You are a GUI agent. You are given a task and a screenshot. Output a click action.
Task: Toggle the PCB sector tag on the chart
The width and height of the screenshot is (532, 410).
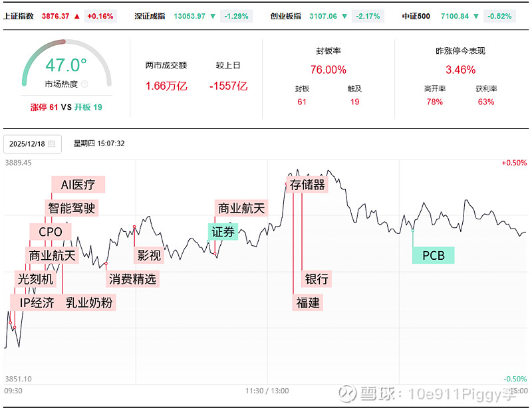(x=433, y=255)
